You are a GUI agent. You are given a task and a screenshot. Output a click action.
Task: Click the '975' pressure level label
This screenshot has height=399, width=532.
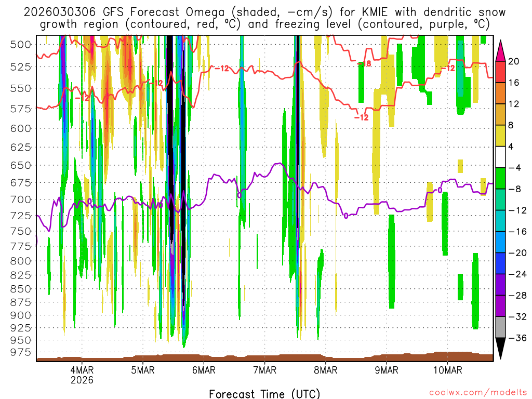21,352
